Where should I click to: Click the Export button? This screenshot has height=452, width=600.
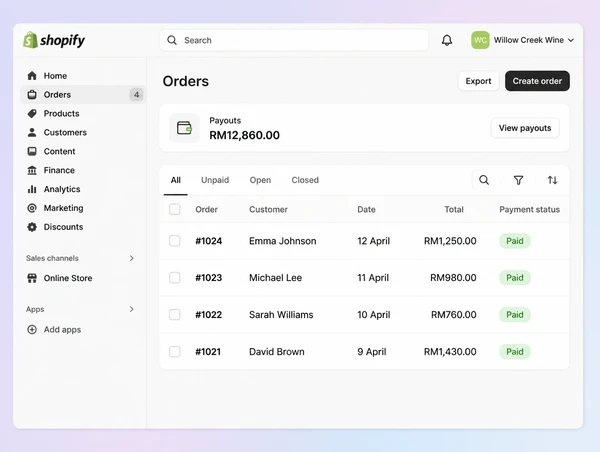(x=478, y=81)
